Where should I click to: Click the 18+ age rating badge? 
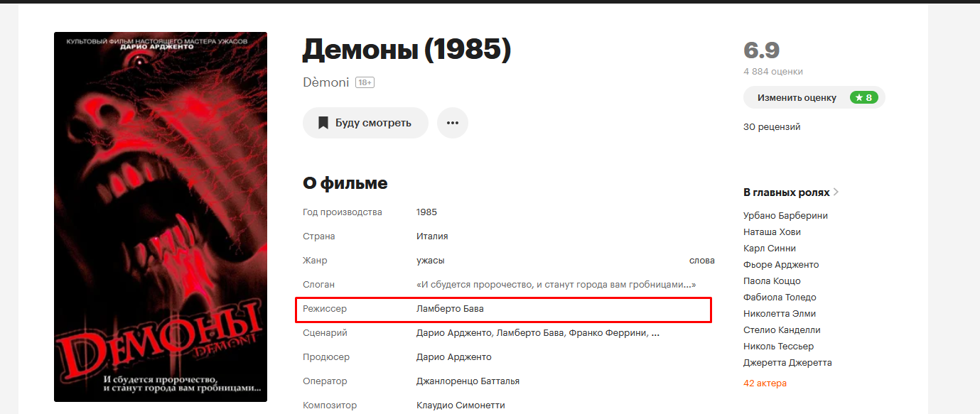click(365, 82)
